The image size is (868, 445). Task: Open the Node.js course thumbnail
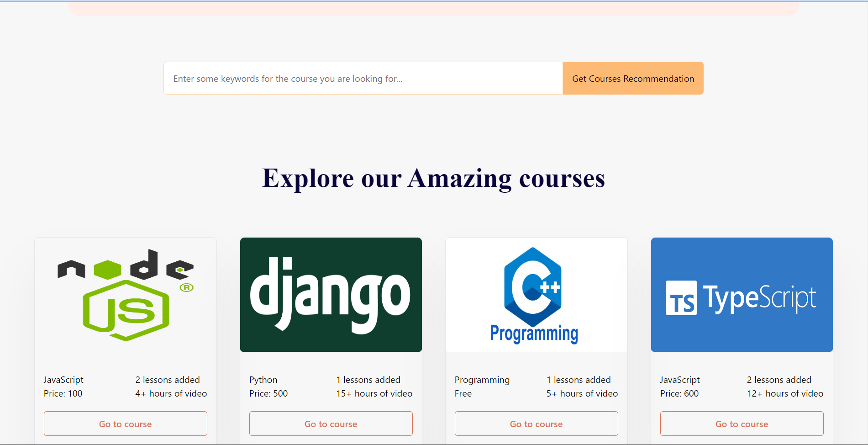tap(126, 295)
